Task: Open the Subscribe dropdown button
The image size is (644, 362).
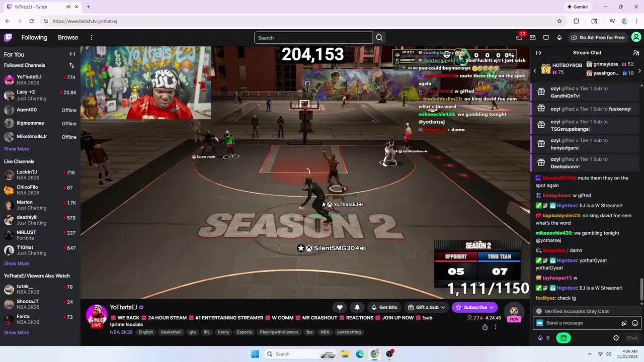Action: tap(475, 307)
